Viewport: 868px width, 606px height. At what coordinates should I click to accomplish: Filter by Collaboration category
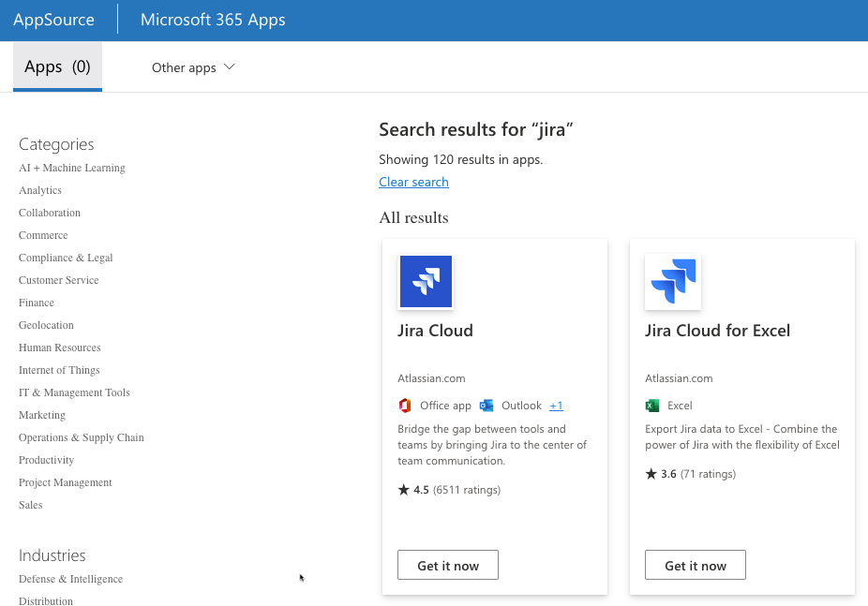point(50,213)
